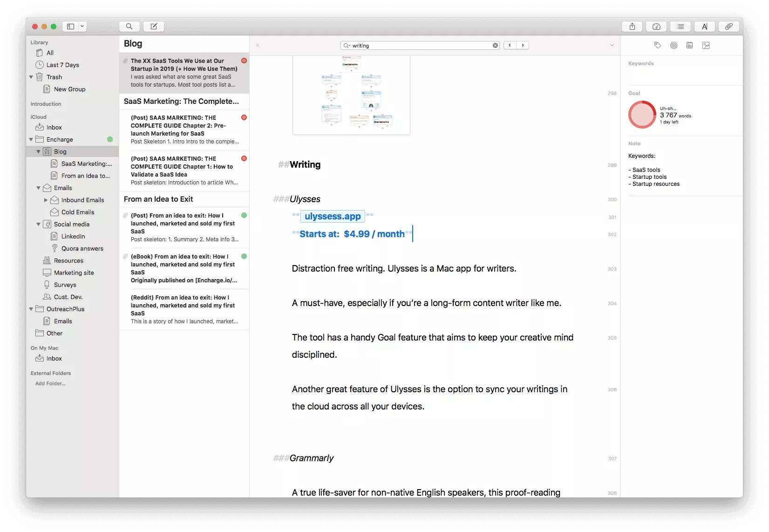The height and width of the screenshot is (532, 769).
Task: Click the goal progress ring
Action: [x=642, y=115]
